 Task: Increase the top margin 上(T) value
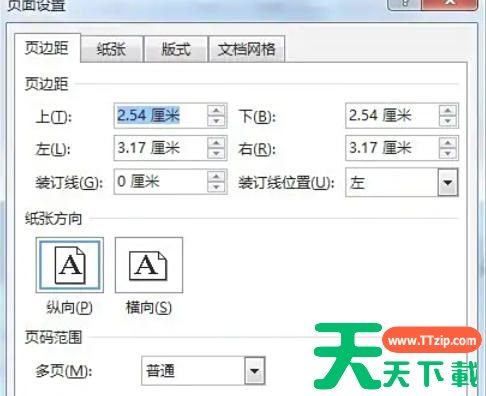coord(217,110)
